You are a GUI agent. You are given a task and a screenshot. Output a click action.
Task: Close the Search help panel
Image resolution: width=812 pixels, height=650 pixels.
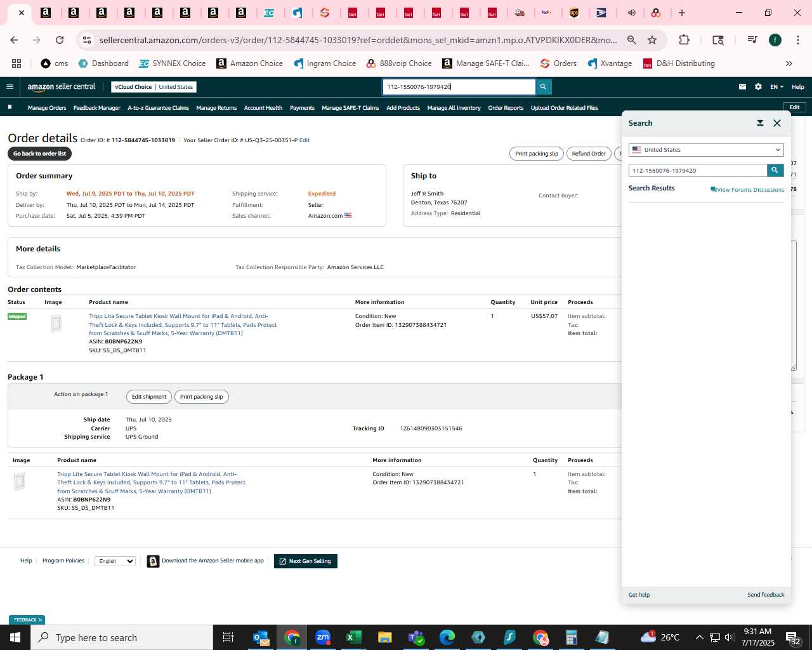point(777,123)
